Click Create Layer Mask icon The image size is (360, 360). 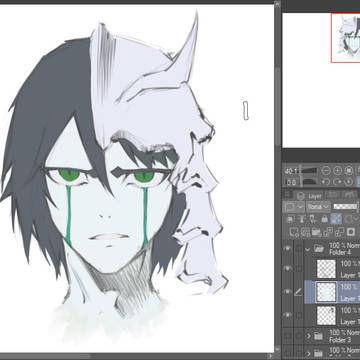350,231
